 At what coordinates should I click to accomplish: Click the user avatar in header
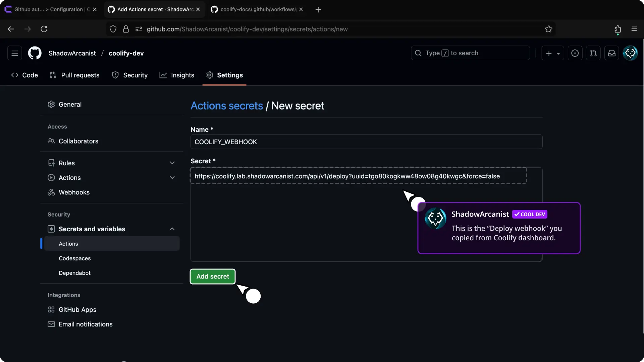point(630,53)
